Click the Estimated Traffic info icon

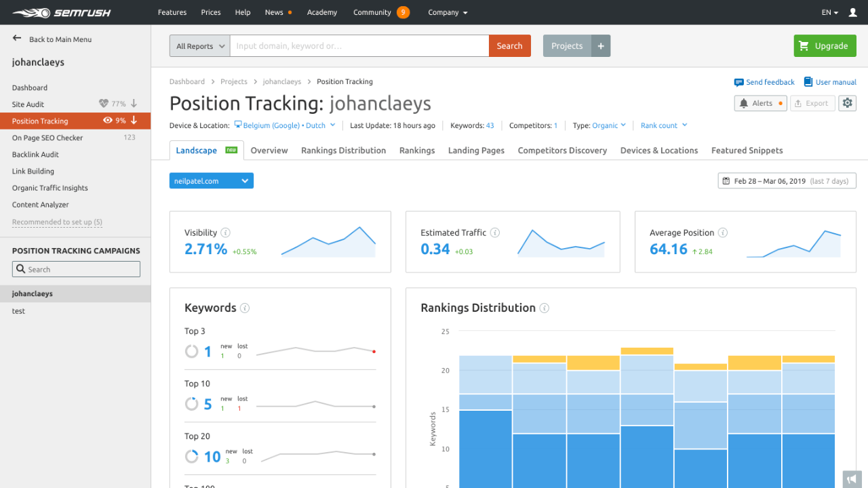pos(495,232)
